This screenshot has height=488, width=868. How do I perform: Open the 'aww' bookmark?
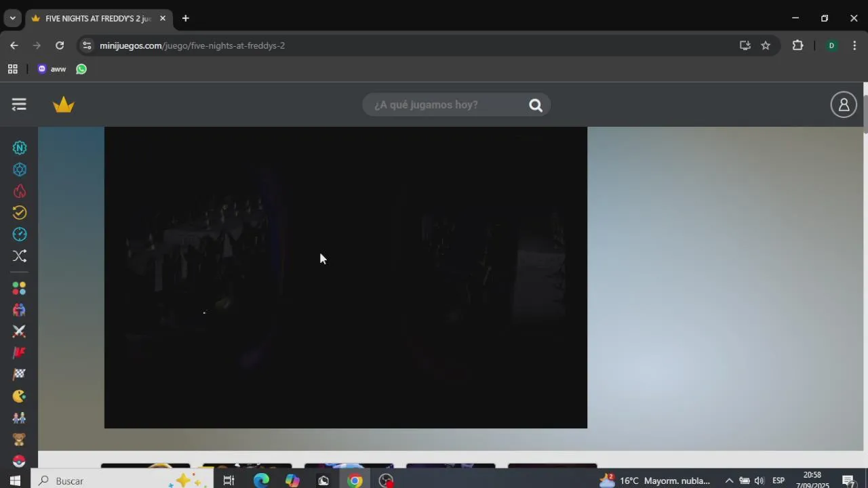tap(52, 69)
